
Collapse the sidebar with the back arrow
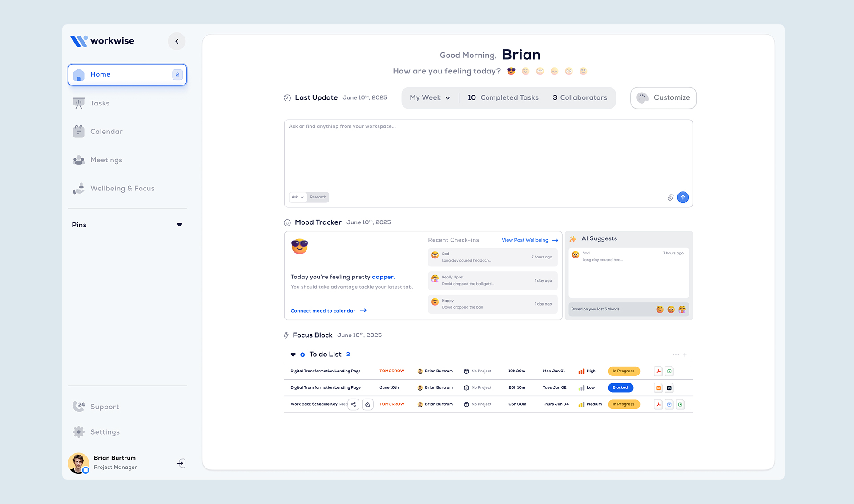(177, 41)
